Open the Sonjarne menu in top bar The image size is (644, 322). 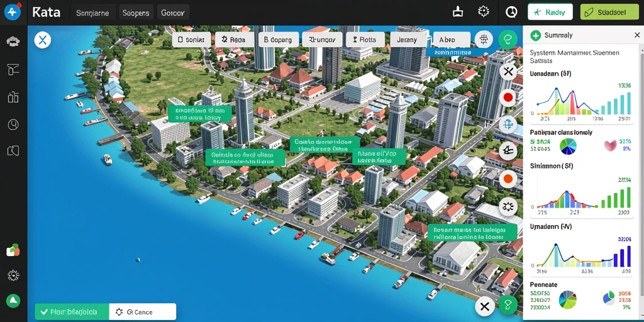92,13
